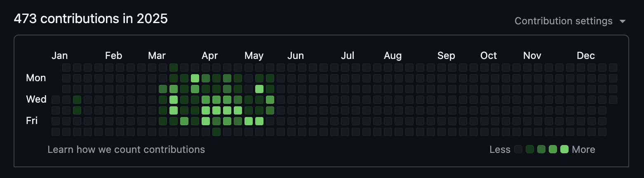Click the Wed weekday label
644x178 pixels.
coord(36,99)
